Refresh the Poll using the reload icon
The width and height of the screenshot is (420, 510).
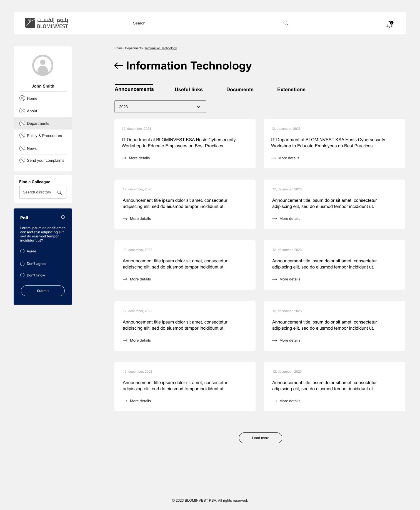click(x=63, y=217)
